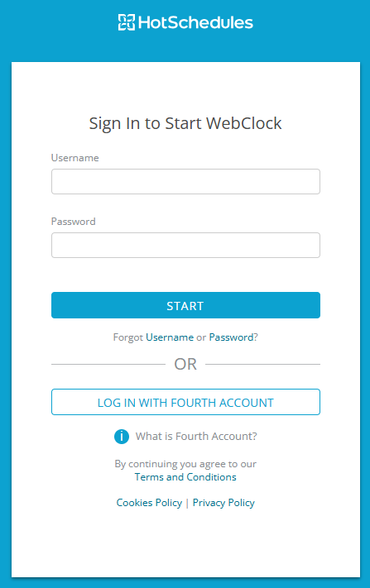This screenshot has width=370, height=588.
Task: Click the pipe separator between policy links
Action: tap(187, 503)
